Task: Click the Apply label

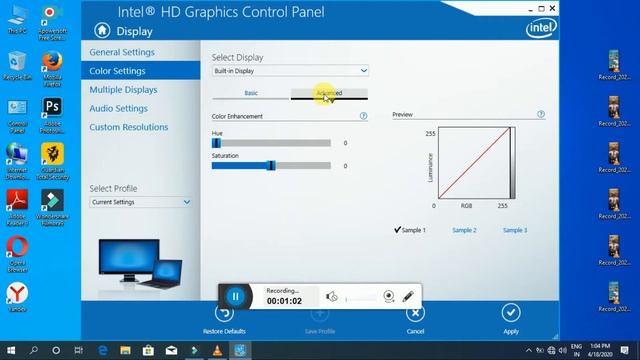Action: tap(511, 331)
